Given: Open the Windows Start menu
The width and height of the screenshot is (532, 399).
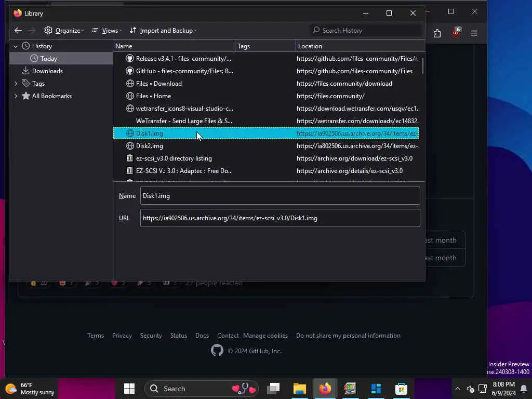Looking at the screenshot, I should click(129, 389).
